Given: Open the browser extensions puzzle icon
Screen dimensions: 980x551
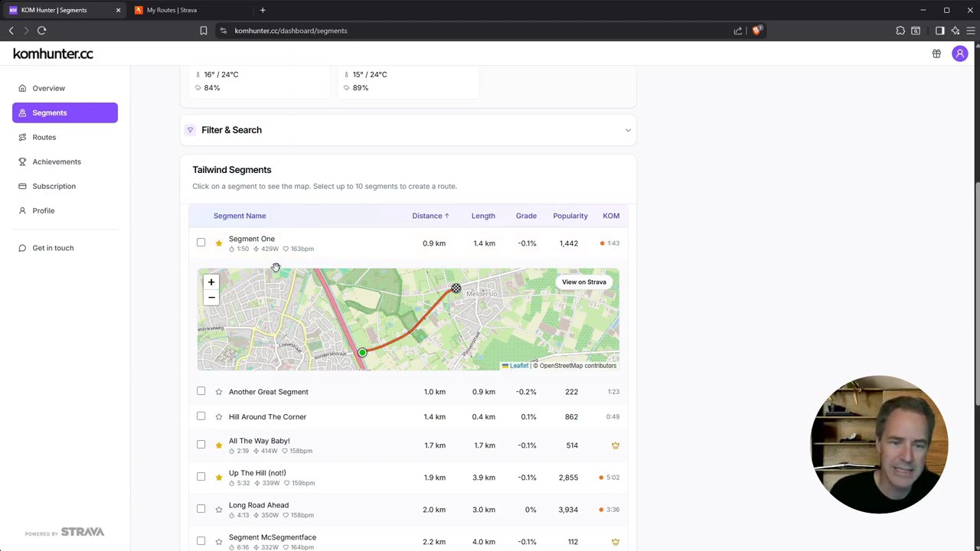Looking at the screenshot, I should click(x=900, y=31).
